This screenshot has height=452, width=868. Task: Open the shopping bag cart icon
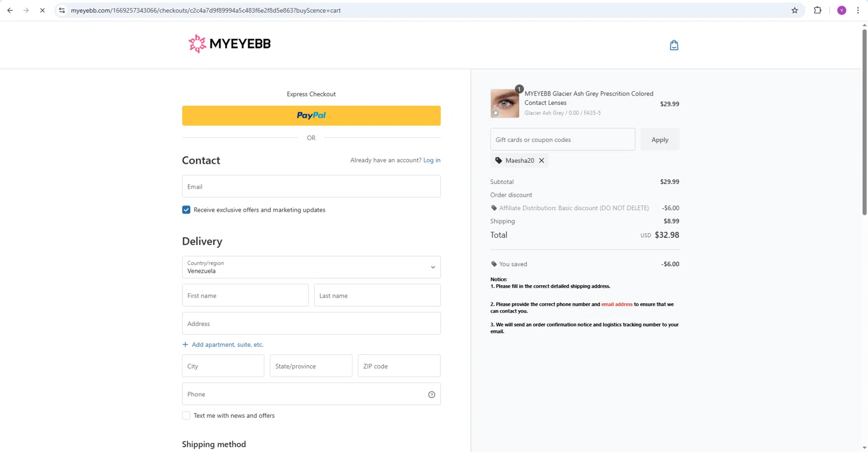point(674,45)
